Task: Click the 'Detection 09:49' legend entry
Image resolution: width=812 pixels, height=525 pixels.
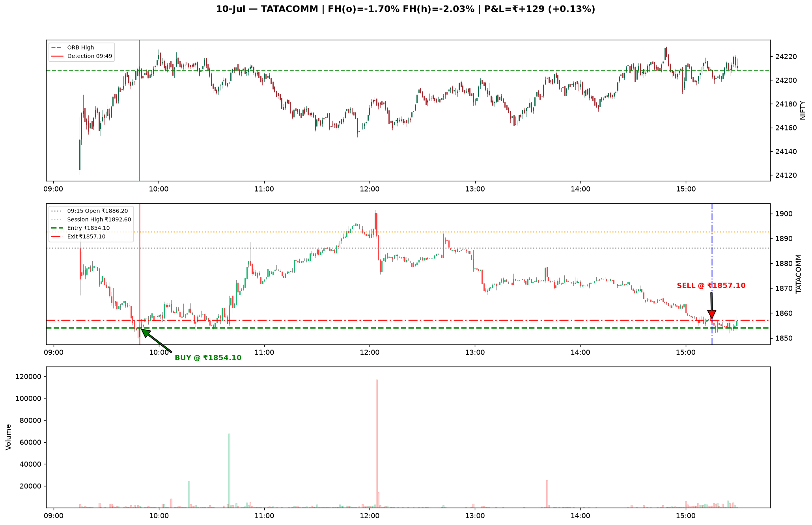Action: (x=82, y=56)
